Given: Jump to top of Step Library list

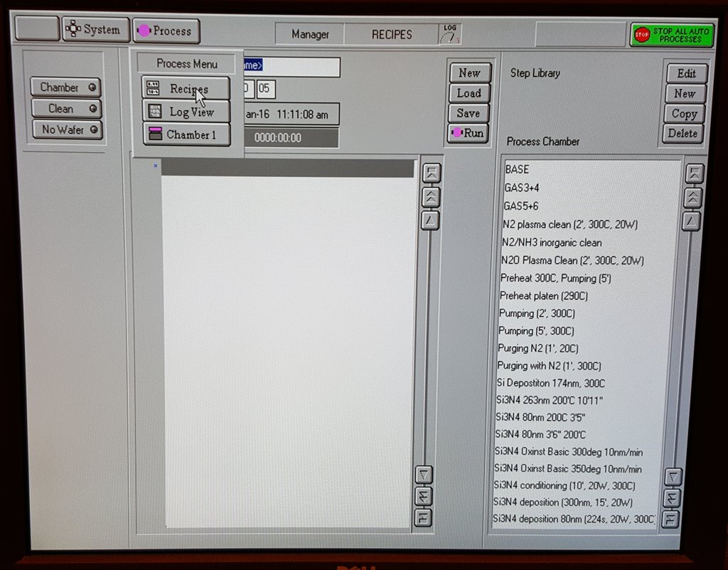Looking at the screenshot, I should click(695, 173).
